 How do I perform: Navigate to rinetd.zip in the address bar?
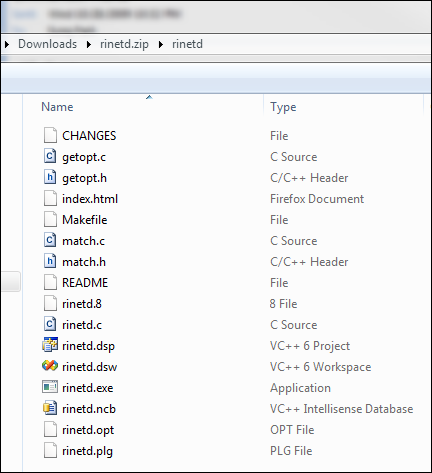coord(124,44)
